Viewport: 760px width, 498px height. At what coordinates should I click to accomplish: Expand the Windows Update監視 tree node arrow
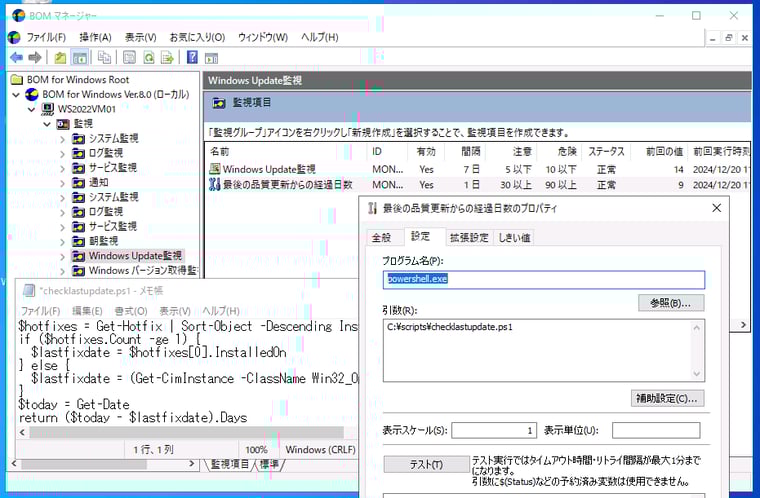tap(63, 256)
